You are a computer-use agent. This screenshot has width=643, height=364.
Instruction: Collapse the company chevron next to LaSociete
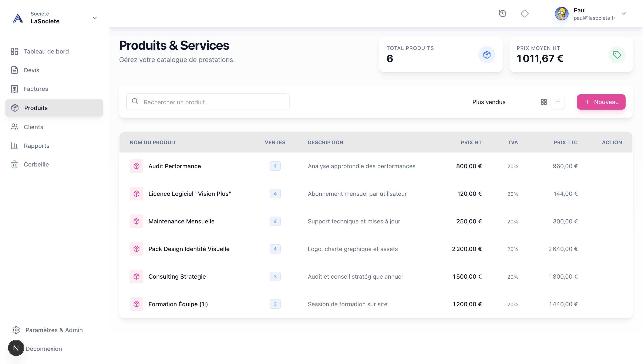pos(95,18)
